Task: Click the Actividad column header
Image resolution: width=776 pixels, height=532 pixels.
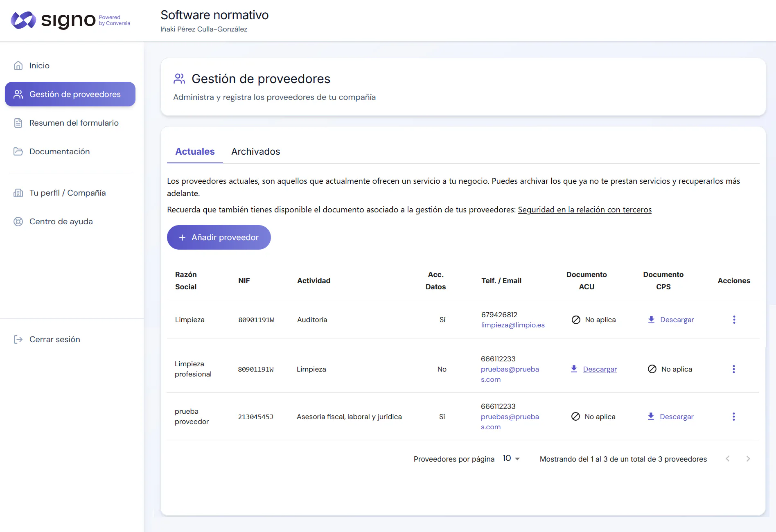Action: tap(314, 281)
